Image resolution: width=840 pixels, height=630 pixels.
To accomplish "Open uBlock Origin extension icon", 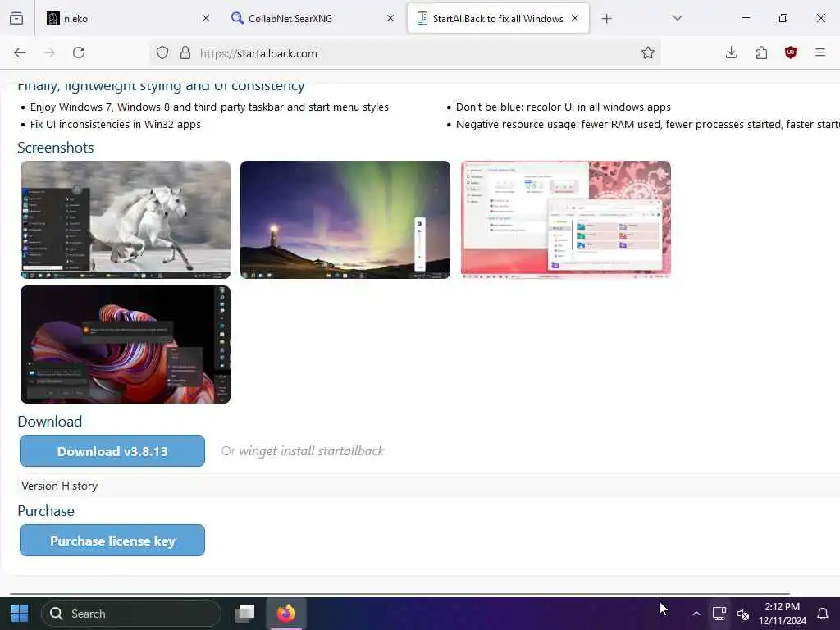I will click(791, 52).
